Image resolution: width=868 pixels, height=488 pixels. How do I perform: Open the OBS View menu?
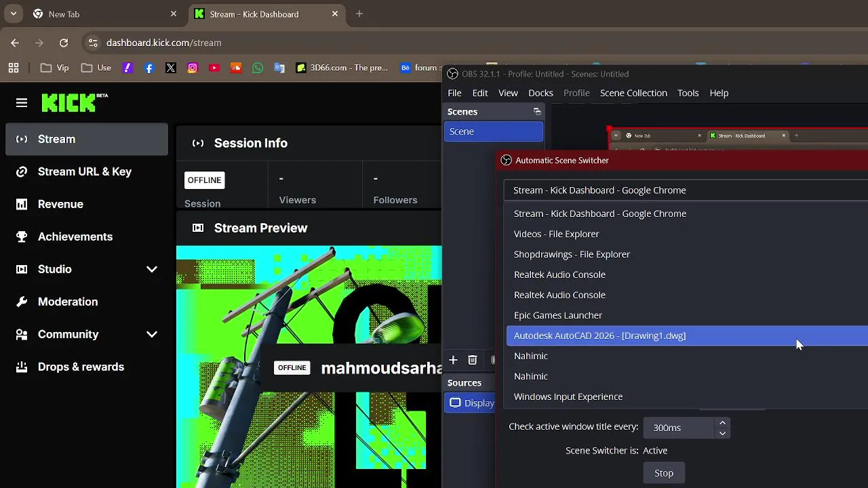point(508,93)
